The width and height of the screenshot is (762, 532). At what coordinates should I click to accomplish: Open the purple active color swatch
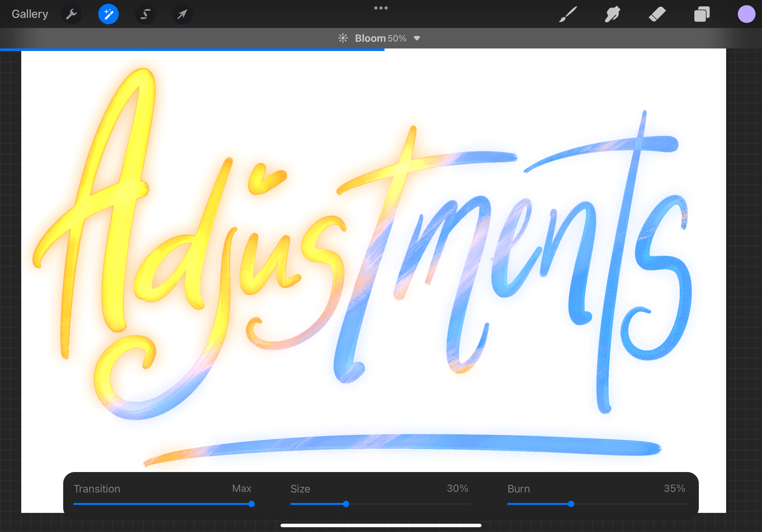click(x=746, y=14)
